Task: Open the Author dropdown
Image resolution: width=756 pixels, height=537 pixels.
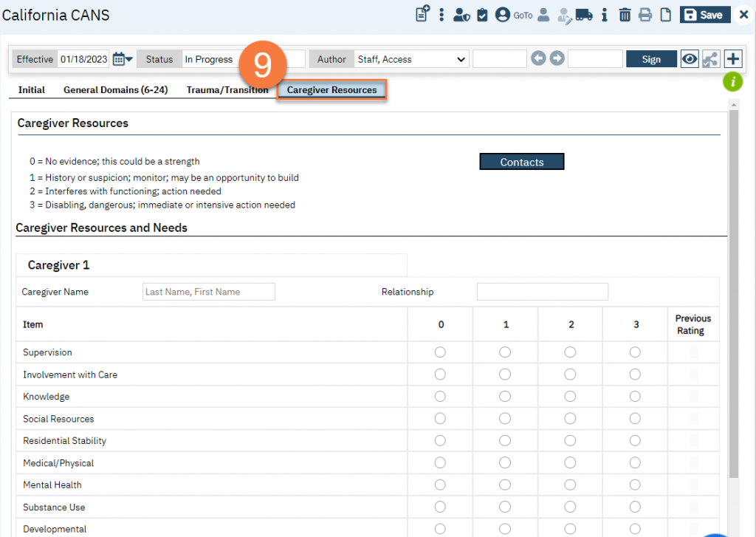Action: coord(410,59)
